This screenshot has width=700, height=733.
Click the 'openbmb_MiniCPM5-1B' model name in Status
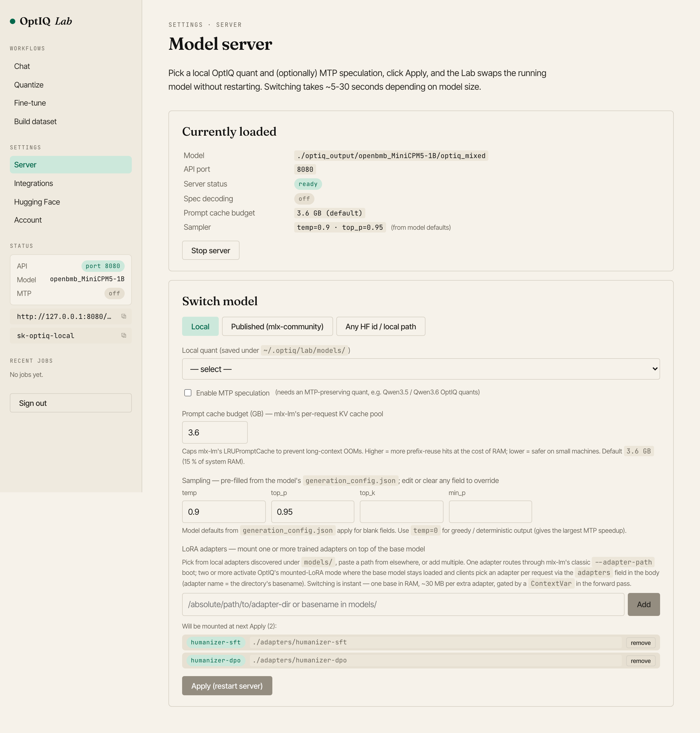pyautogui.click(x=87, y=279)
